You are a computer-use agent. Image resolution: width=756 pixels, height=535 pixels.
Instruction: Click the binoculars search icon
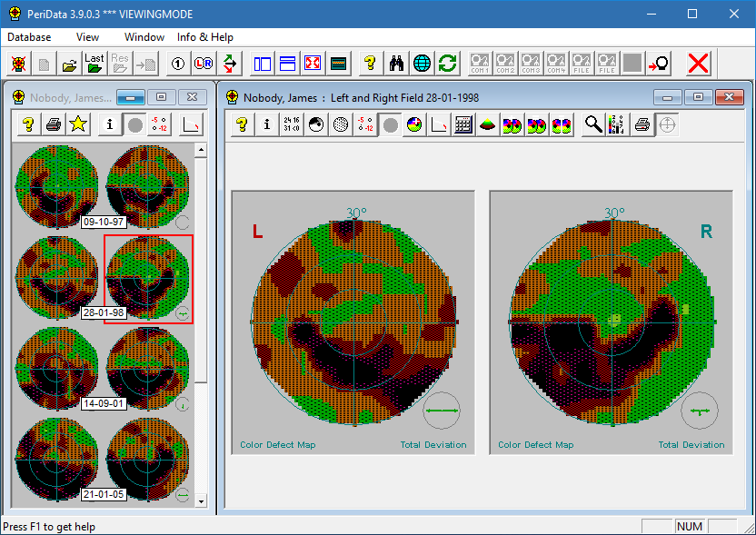(397, 63)
